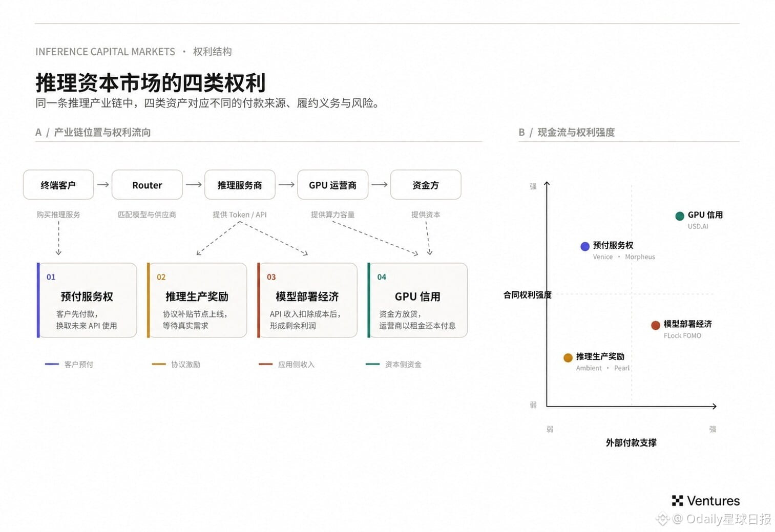Click the 提供 Token / API caption
The width and height of the screenshot is (775, 532).
click(240, 215)
